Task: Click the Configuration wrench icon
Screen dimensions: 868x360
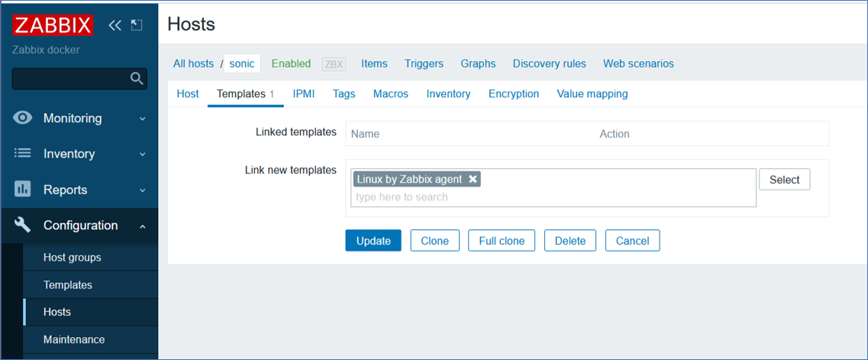Action: point(23,225)
